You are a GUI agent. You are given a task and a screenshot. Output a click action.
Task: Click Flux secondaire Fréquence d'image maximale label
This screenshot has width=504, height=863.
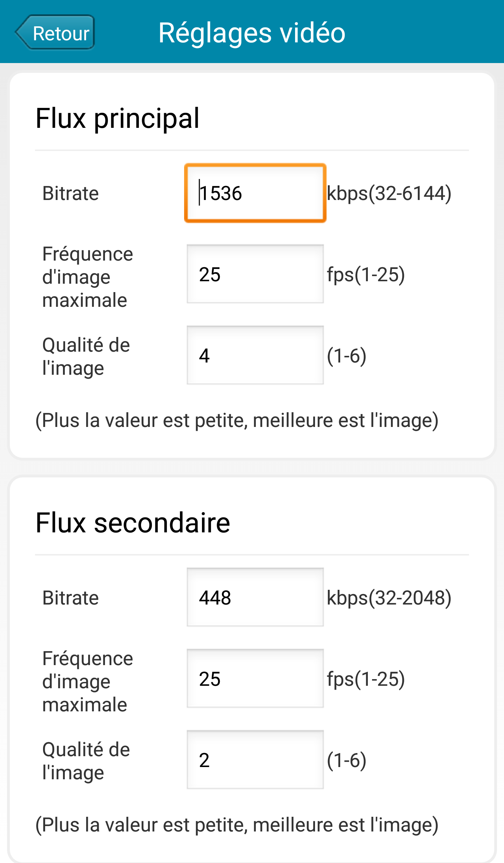coord(87,681)
